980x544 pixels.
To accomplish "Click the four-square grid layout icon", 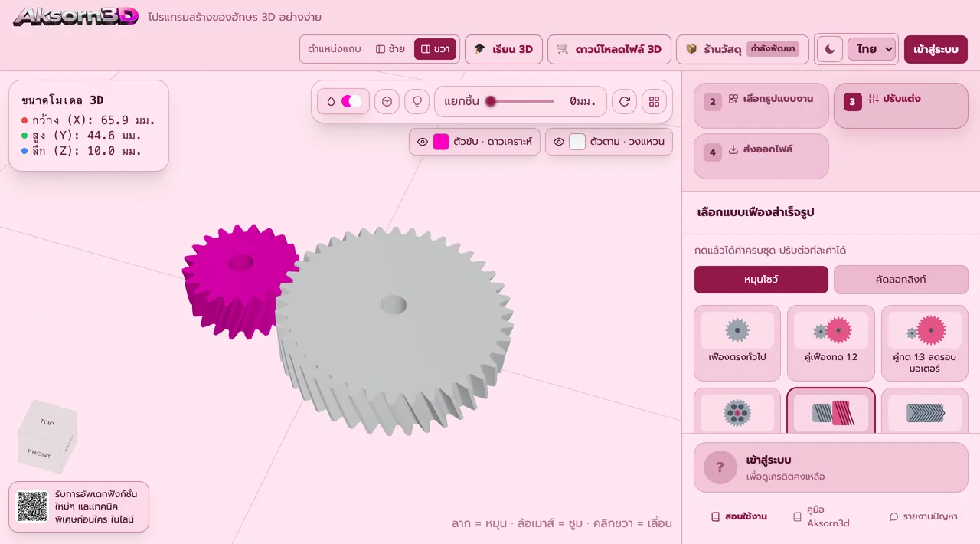I will [654, 101].
